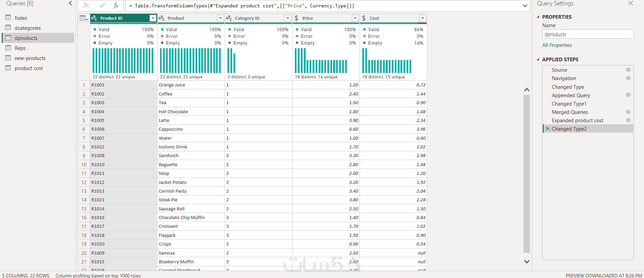Open Product ID column filter dropdown
This screenshot has width=644, height=278.
coord(153,18)
